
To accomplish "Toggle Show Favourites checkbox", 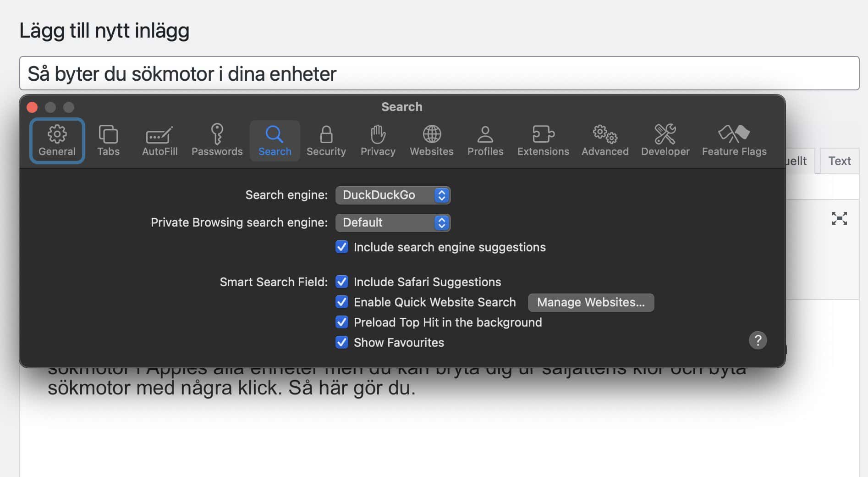I will click(342, 342).
